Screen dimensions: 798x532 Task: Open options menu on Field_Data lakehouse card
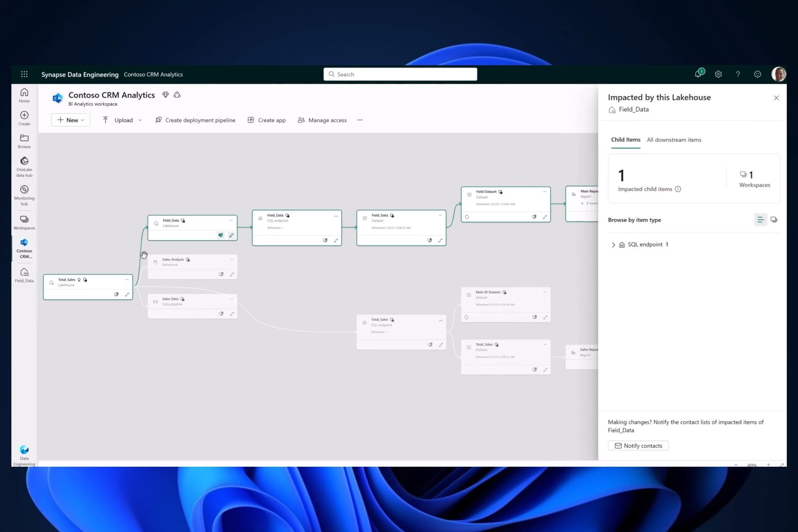click(232, 220)
